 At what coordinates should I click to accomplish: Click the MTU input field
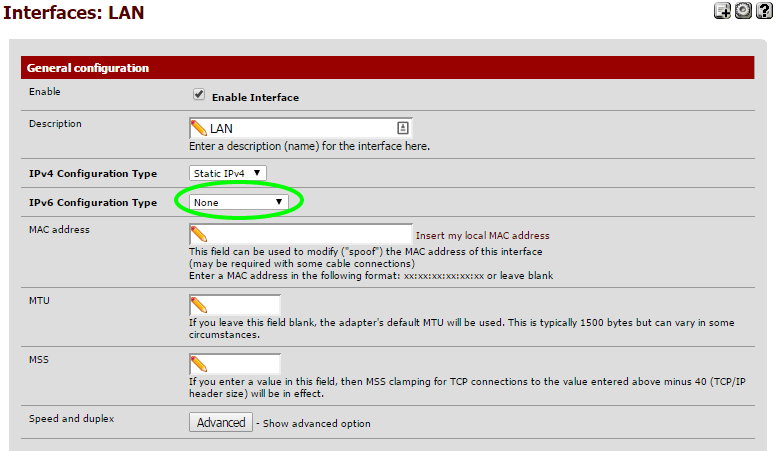(234, 305)
